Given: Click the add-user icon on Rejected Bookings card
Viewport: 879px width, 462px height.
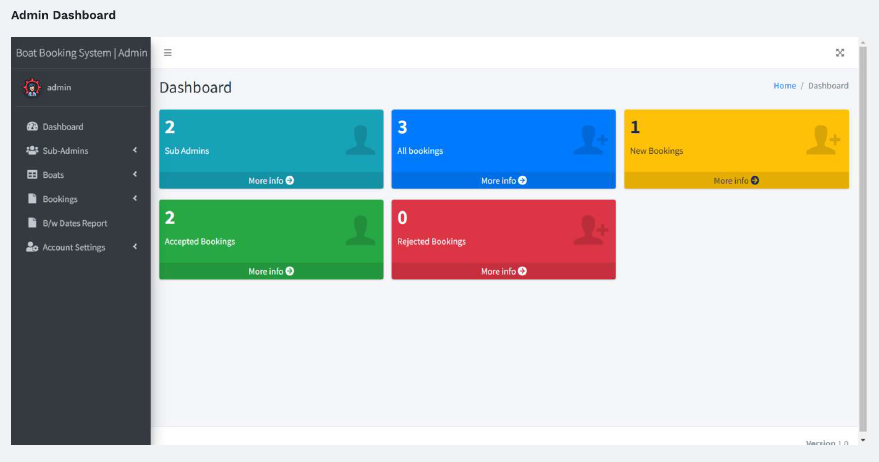Looking at the screenshot, I should click(x=590, y=230).
